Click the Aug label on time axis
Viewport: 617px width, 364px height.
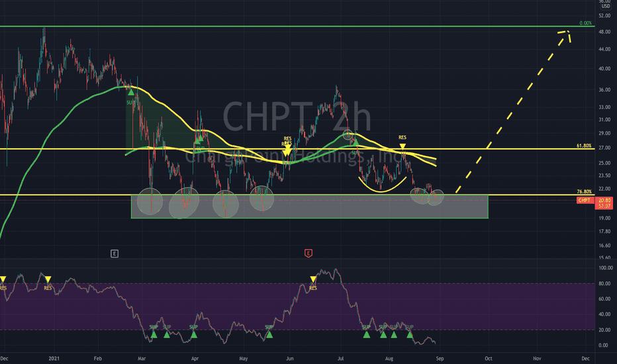click(389, 359)
